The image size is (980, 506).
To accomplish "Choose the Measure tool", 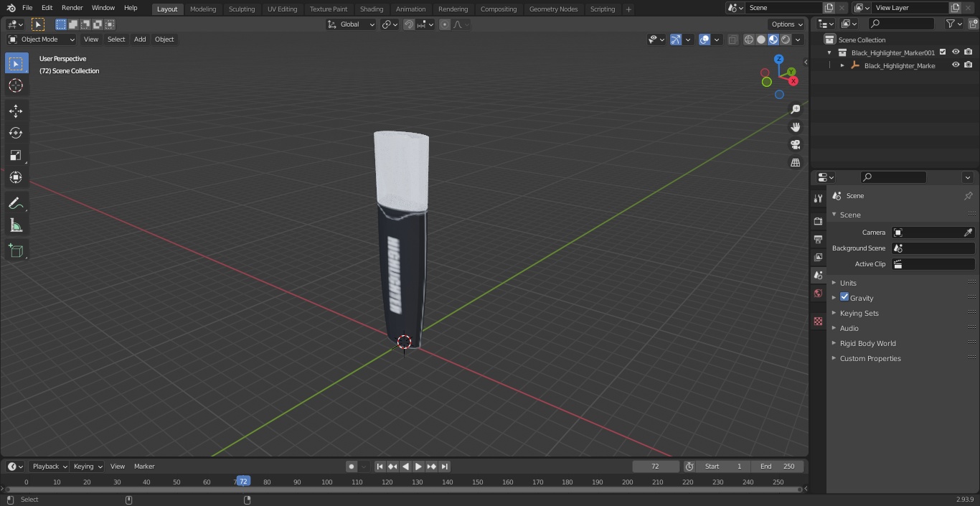I will coord(16,226).
